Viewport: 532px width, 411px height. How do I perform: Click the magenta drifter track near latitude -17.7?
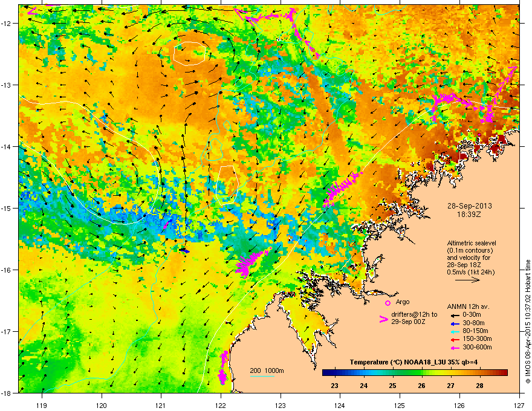[x=223, y=367]
